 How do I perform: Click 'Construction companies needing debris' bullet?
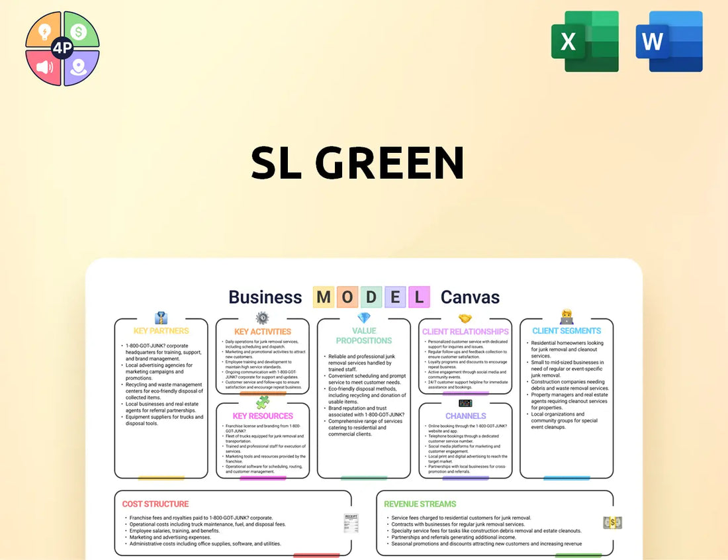569,385
